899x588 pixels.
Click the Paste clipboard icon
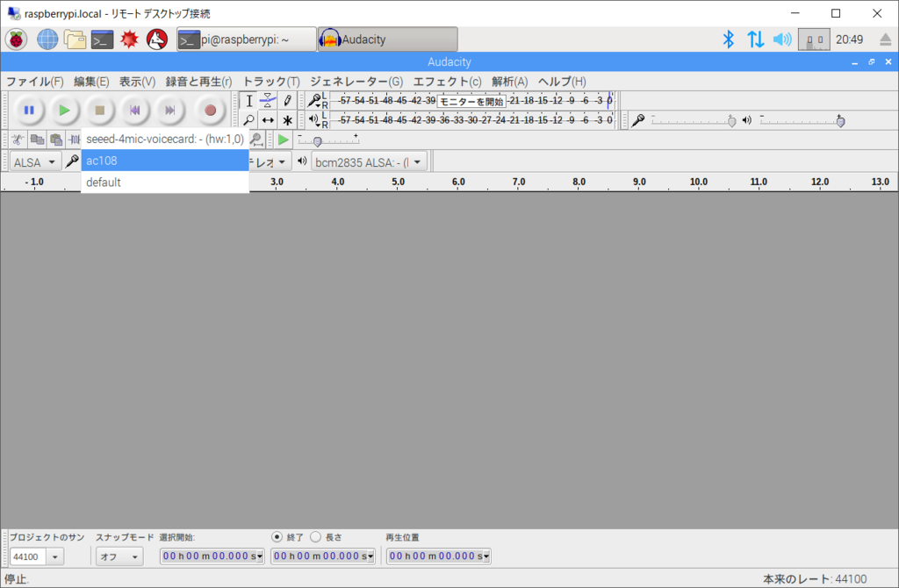coord(55,140)
